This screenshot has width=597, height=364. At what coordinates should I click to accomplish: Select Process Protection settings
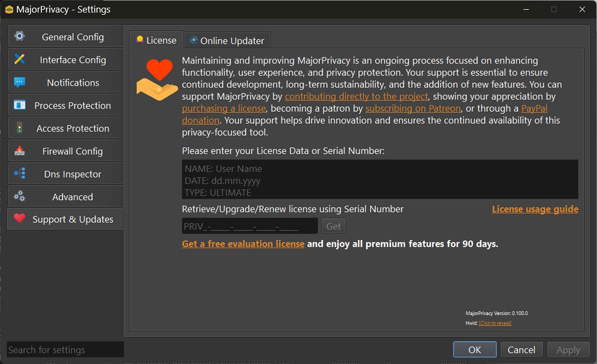point(66,105)
